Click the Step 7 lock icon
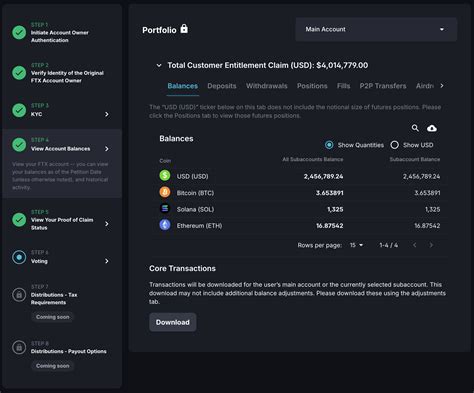474x393 pixels. [x=19, y=295]
